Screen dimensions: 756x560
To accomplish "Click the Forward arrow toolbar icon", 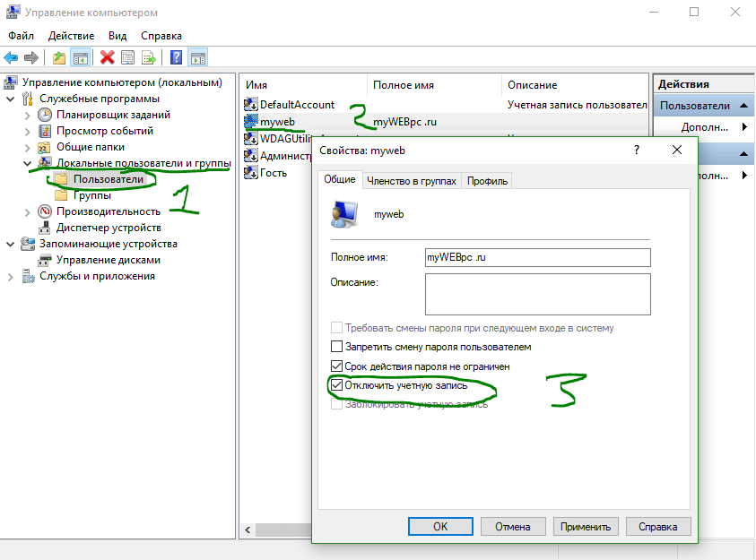I will click(30, 58).
